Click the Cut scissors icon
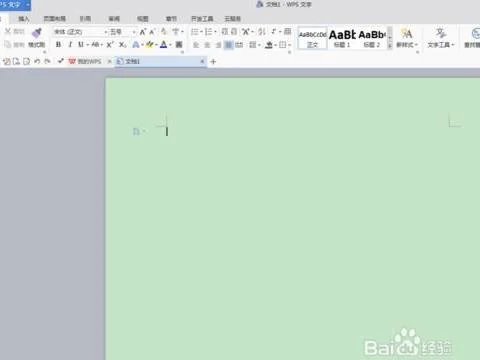 click(x=7, y=31)
